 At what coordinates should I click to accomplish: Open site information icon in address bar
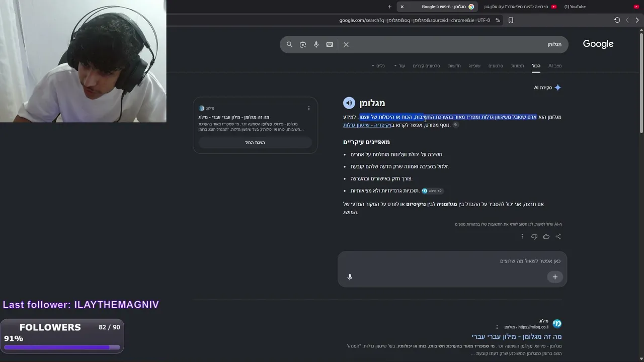click(498, 20)
